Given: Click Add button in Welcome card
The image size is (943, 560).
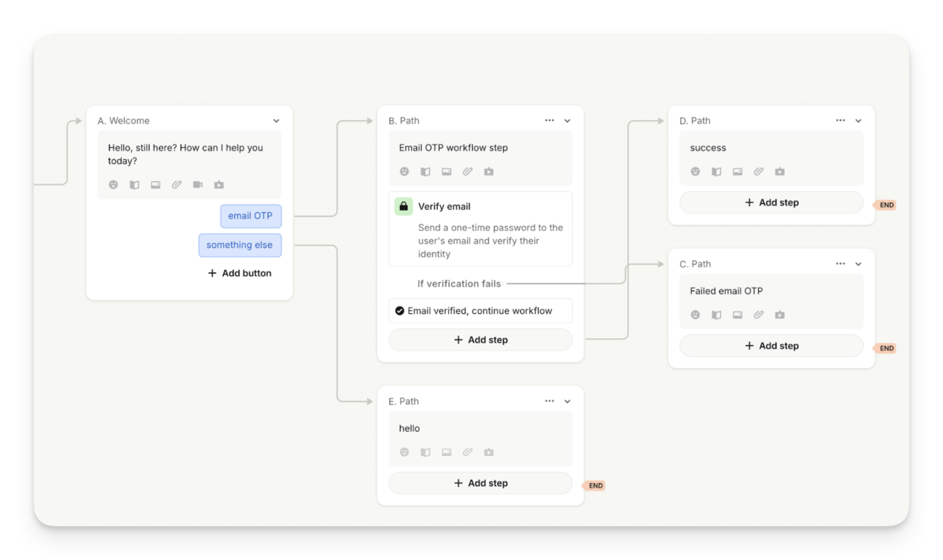Looking at the screenshot, I should [240, 273].
